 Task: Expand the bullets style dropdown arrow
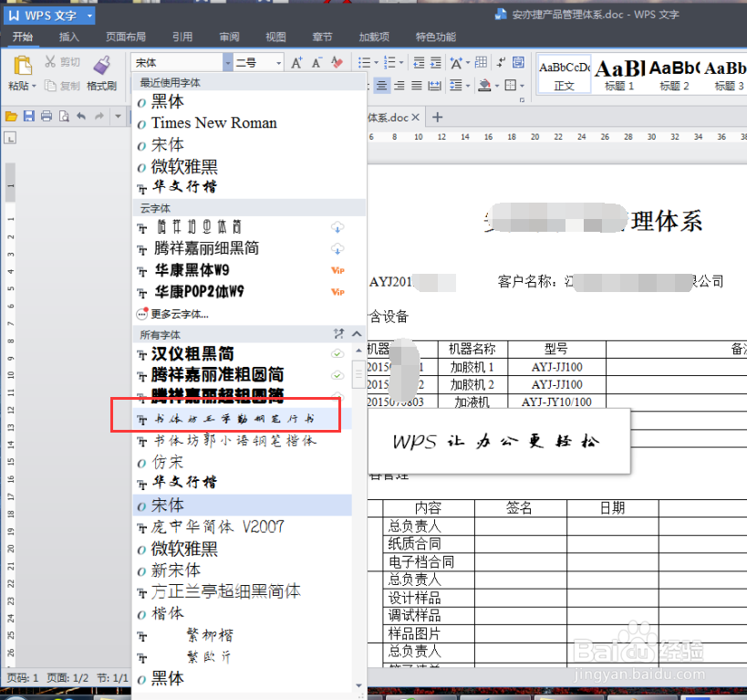[x=376, y=62]
